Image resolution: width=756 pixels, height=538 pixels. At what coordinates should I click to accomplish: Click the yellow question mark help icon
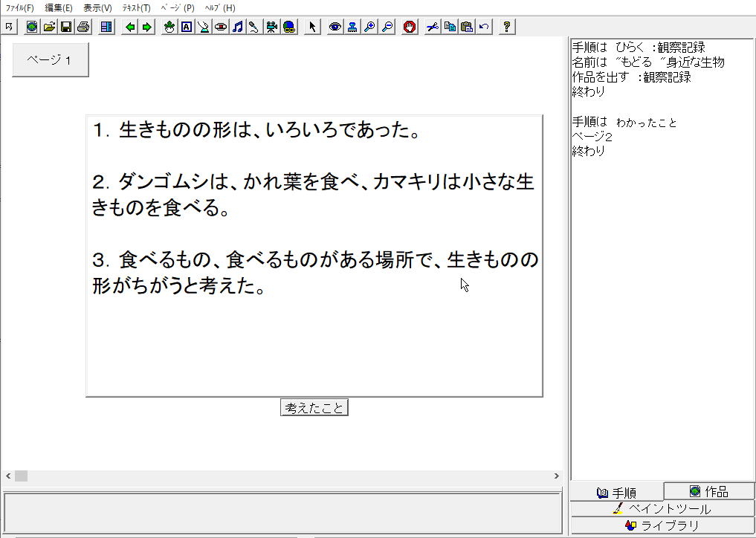click(x=507, y=27)
